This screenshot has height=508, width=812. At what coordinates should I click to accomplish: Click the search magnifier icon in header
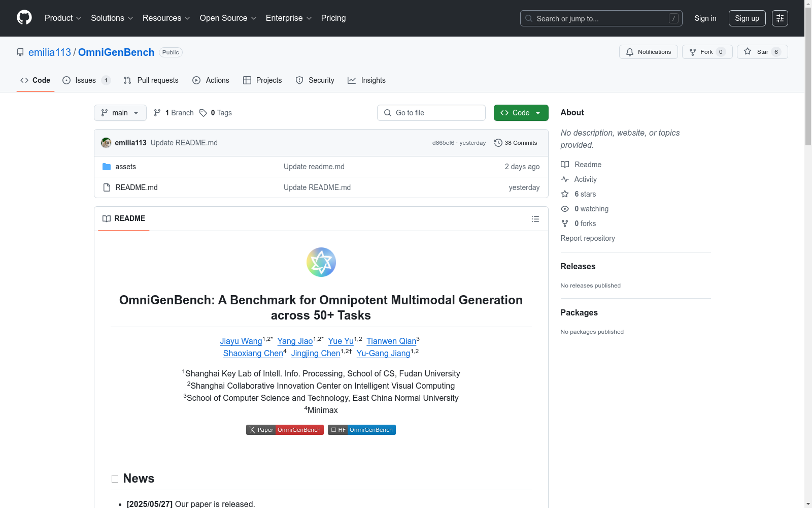coord(529,18)
